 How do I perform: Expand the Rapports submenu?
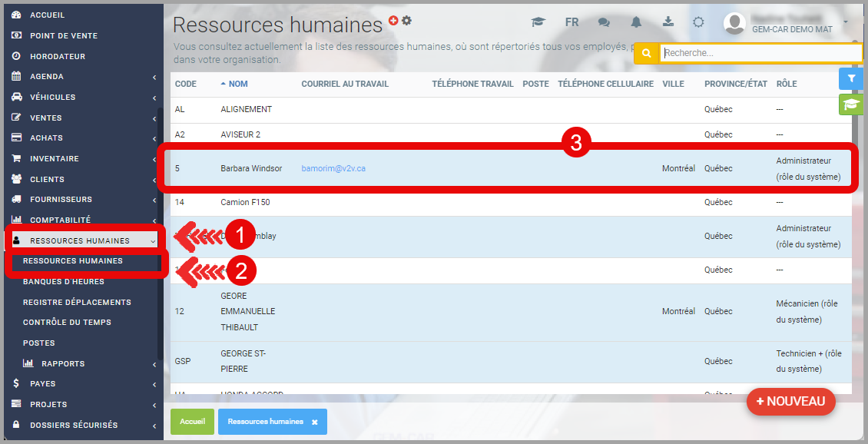pyautogui.click(x=63, y=363)
